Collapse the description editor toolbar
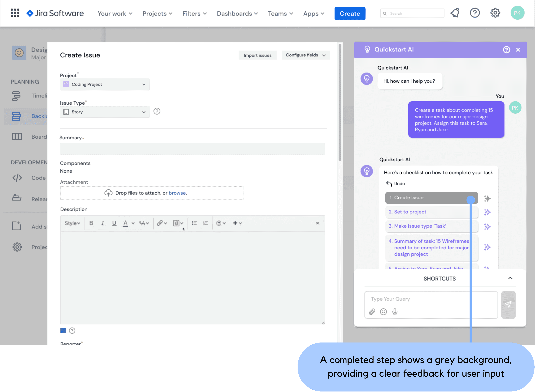The height and width of the screenshot is (392, 539). coord(318,223)
